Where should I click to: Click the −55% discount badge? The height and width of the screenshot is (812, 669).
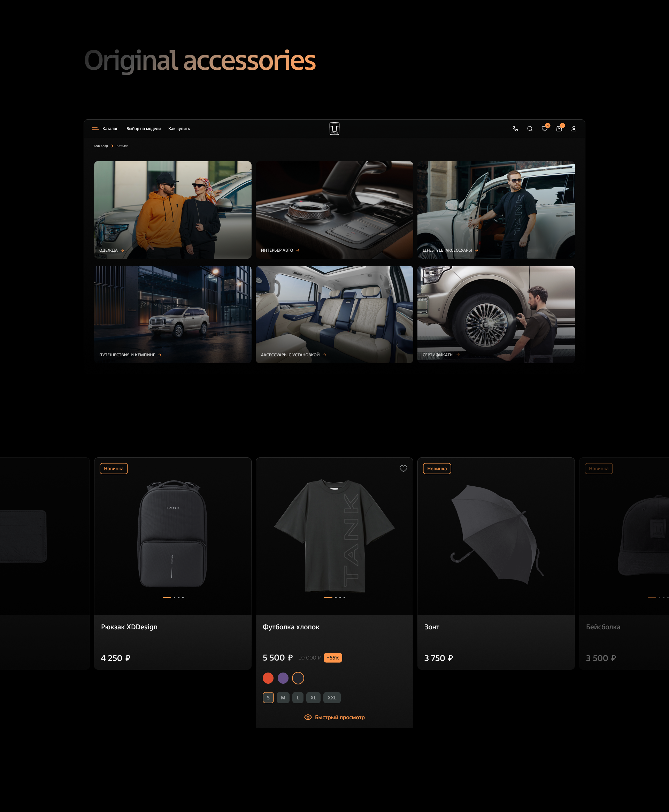click(333, 658)
